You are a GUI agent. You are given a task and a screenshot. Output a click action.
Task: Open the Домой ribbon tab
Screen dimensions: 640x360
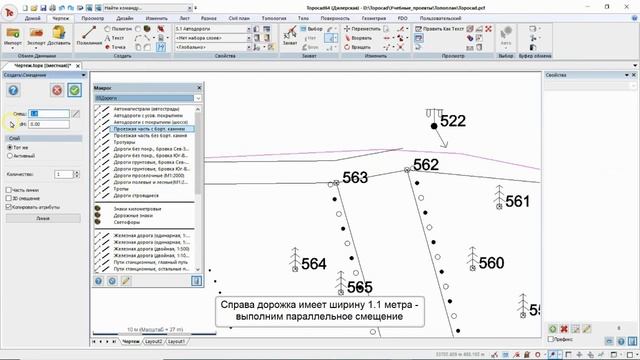pyautogui.click(x=32, y=18)
